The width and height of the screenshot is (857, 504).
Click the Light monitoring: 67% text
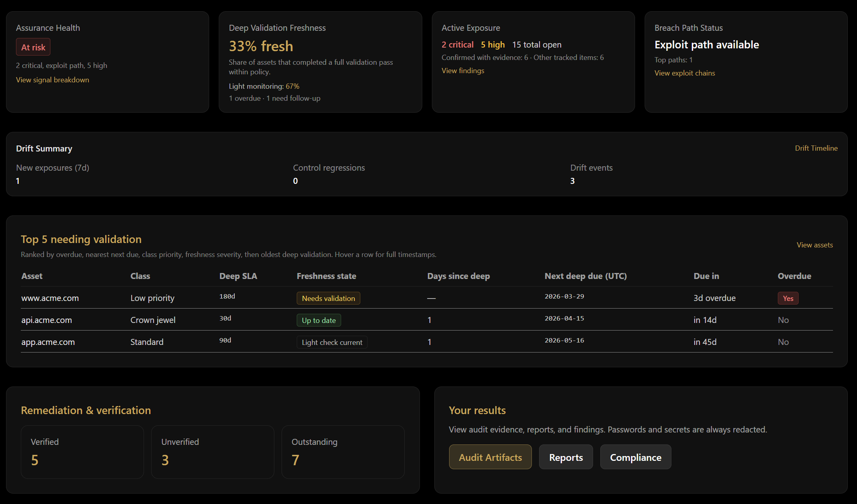pos(264,86)
